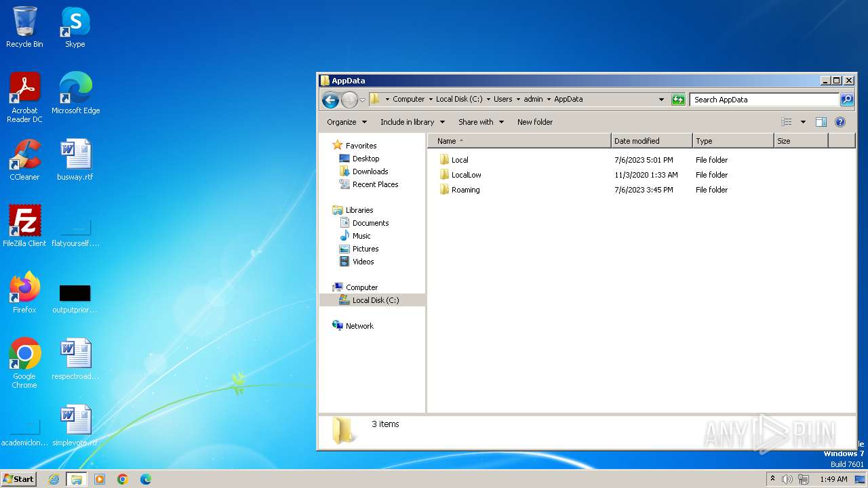Open Include in library dropdown

point(412,122)
